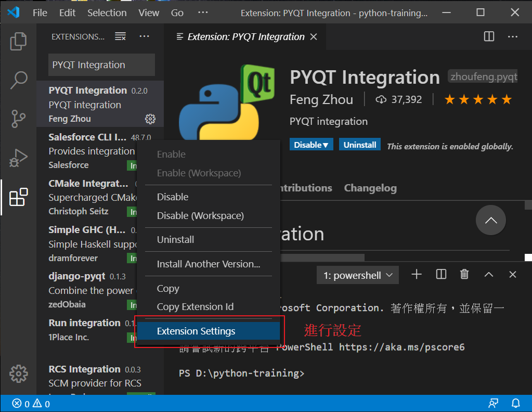Choose Extension Settings from the context menu
This screenshot has height=412, width=532.
pos(196,331)
